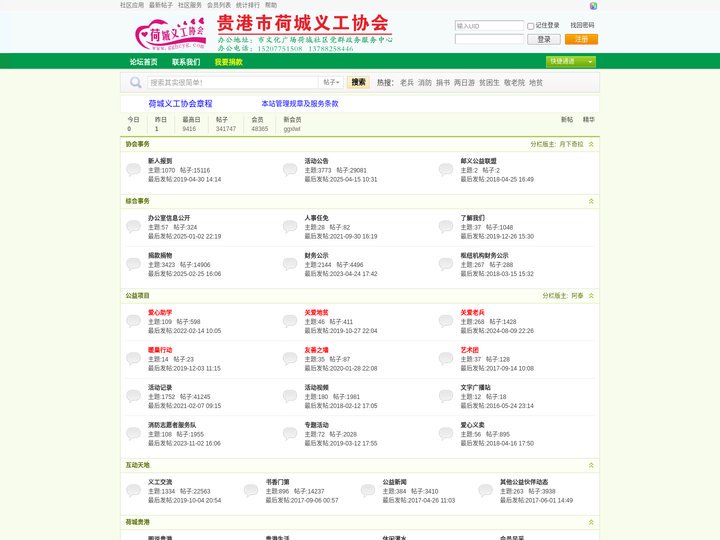This screenshot has width=720, height=540.
Task: Click hot search keyword 老兵
Action: pyautogui.click(x=407, y=83)
